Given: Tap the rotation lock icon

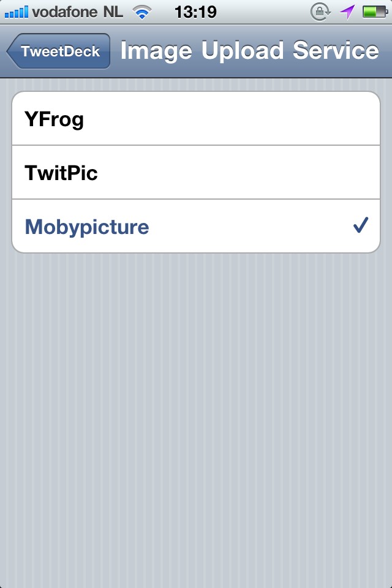Looking at the screenshot, I should [x=320, y=12].
